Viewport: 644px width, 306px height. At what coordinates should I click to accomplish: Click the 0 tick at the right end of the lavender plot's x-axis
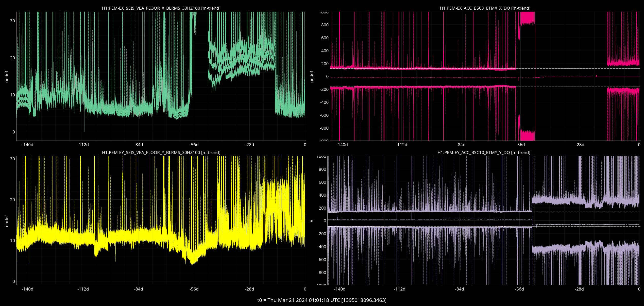(x=639, y=289)
